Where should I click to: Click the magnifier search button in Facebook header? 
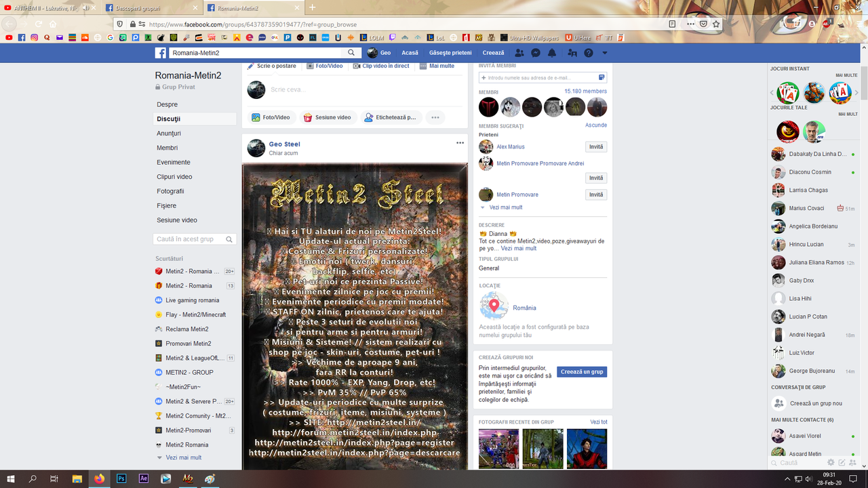point(351,53)
